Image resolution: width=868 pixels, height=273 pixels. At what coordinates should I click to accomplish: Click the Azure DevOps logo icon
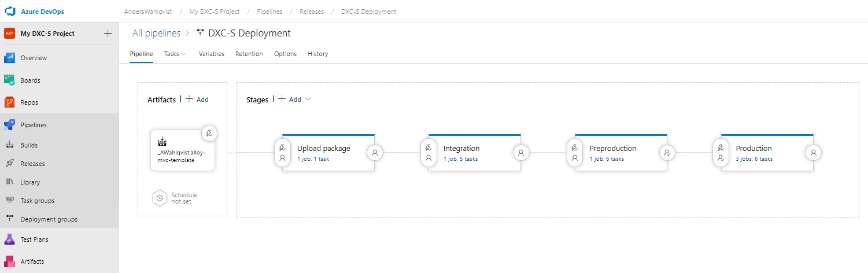(x=10, y=12)
